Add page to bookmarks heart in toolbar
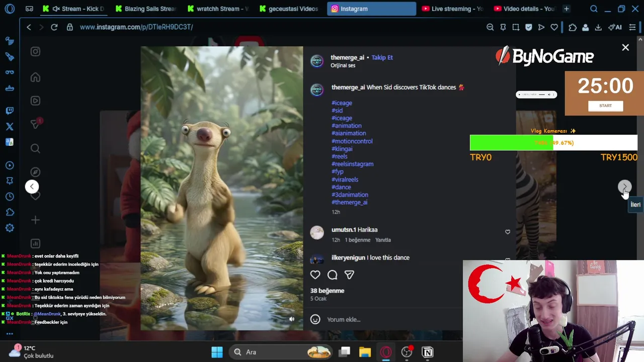This screenshot has height=362, width=644. [554, 27]
